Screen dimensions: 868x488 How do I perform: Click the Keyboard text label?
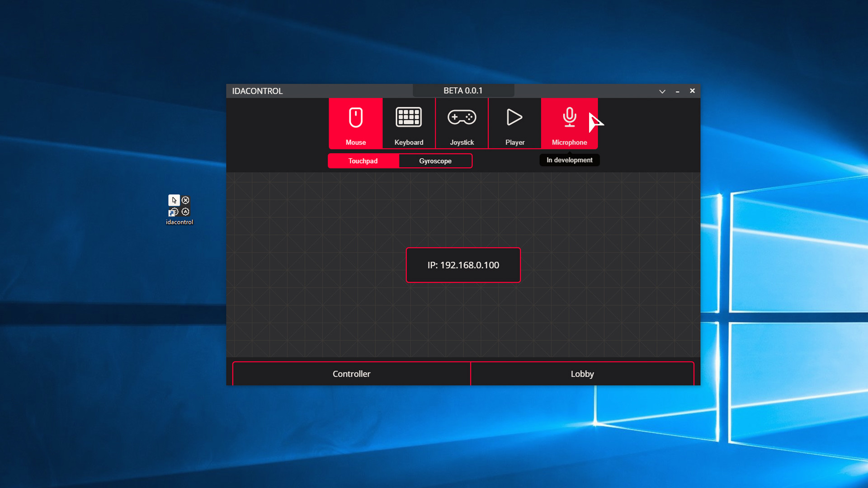pyautogui.click(x=409, y=142)
